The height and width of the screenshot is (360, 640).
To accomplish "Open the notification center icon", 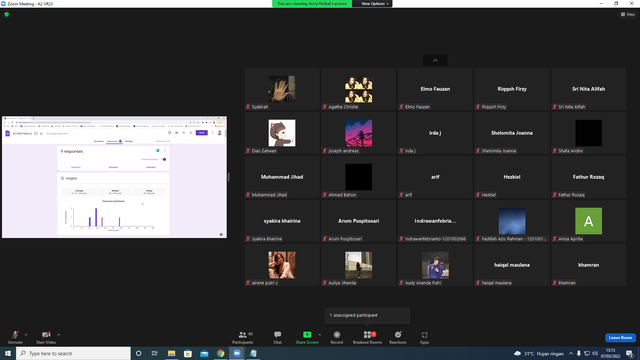I will 629,353.
